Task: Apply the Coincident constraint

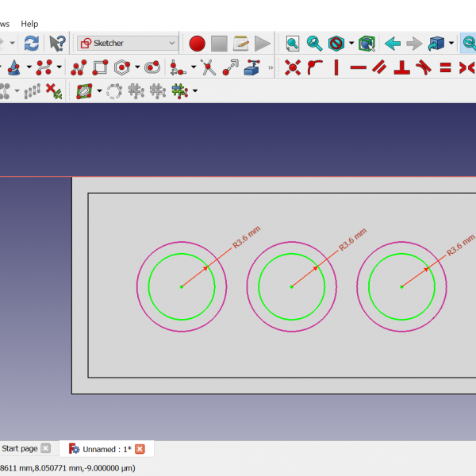Action: (293, 67)
